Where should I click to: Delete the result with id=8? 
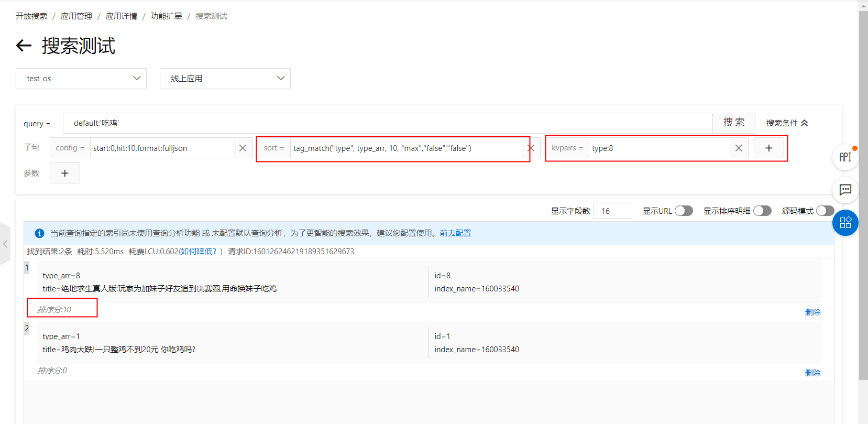click(813, 312)
